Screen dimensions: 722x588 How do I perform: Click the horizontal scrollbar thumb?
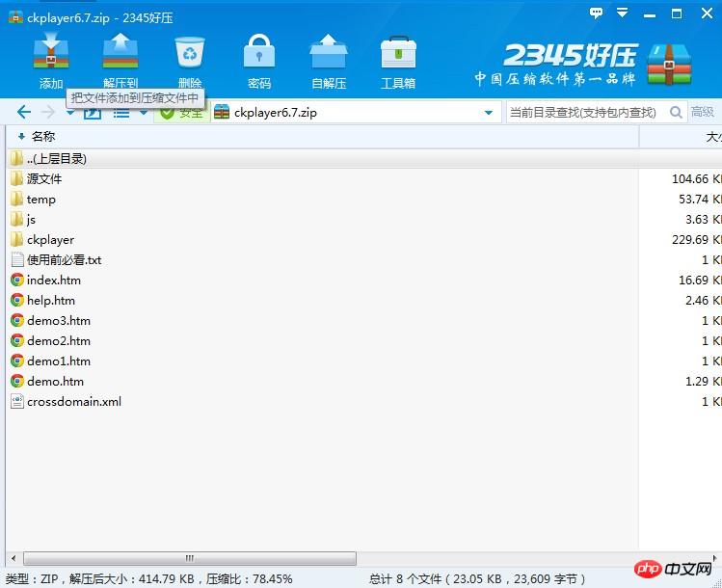pyautogui.click(x=190, y=558)
